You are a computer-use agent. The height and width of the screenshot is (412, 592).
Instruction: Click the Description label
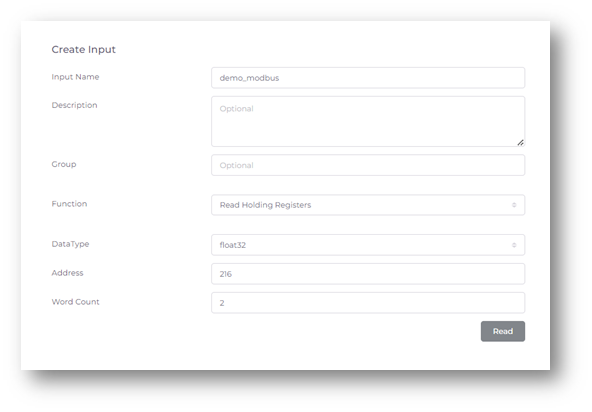click(x=74, y=105)
